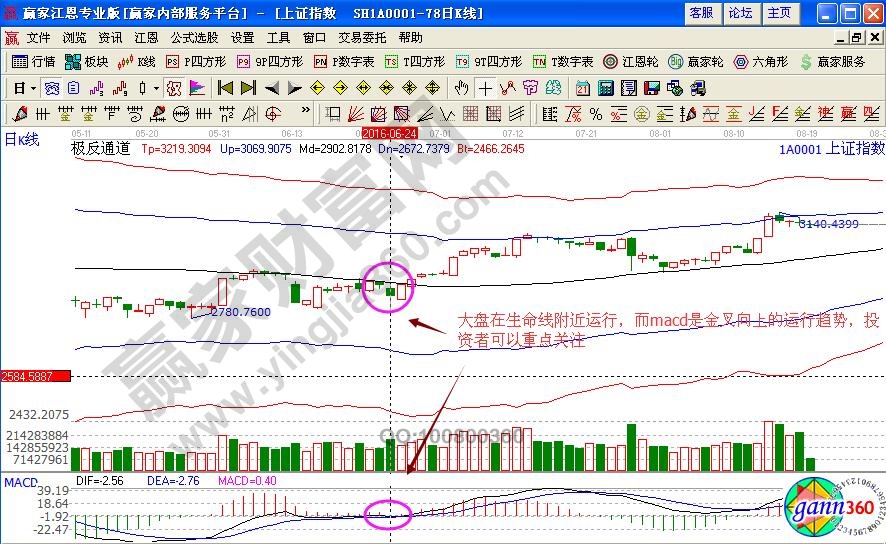Click the 2016-06-24 date marker
Image resolution: width=886 pixels, height=544 pixels.
coord(390,133)
